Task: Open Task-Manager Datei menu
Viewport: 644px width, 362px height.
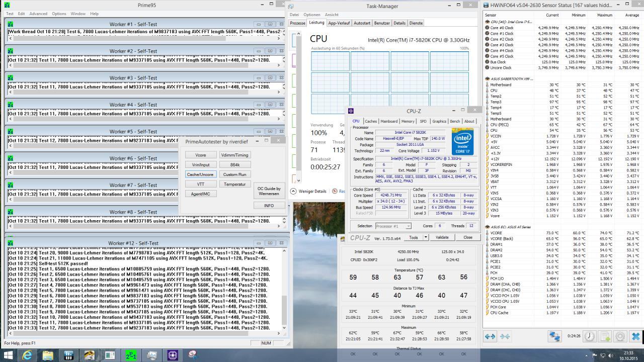Action: coord(294,15)
